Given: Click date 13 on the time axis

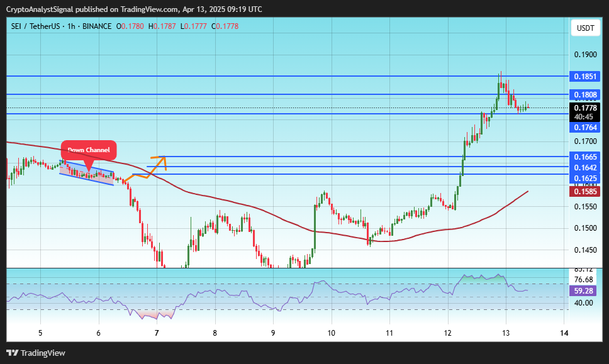Looking at the screenshot, I should tap(506, 333).
